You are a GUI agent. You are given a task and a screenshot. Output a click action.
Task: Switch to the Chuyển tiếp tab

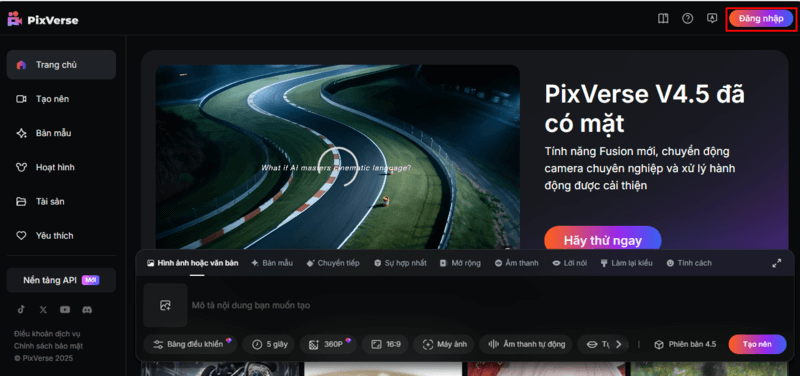[x=333, y=263]
